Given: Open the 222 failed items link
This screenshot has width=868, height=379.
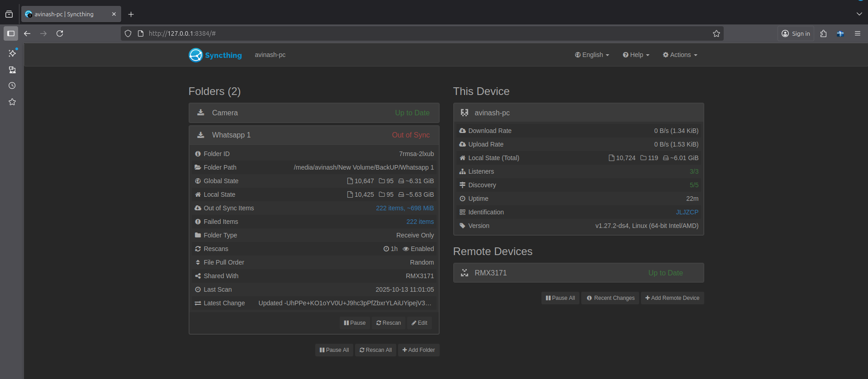Looking at the screenshot, I should [420, 222].
